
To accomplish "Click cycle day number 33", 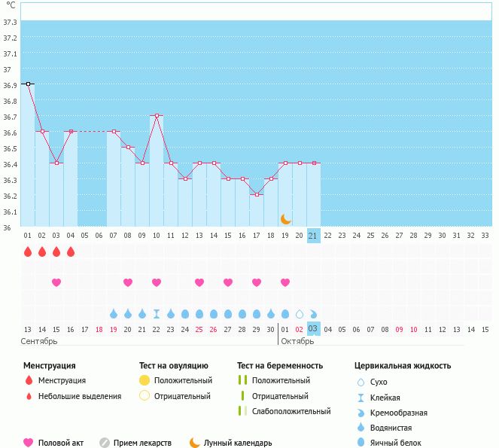I will [485, 236].
